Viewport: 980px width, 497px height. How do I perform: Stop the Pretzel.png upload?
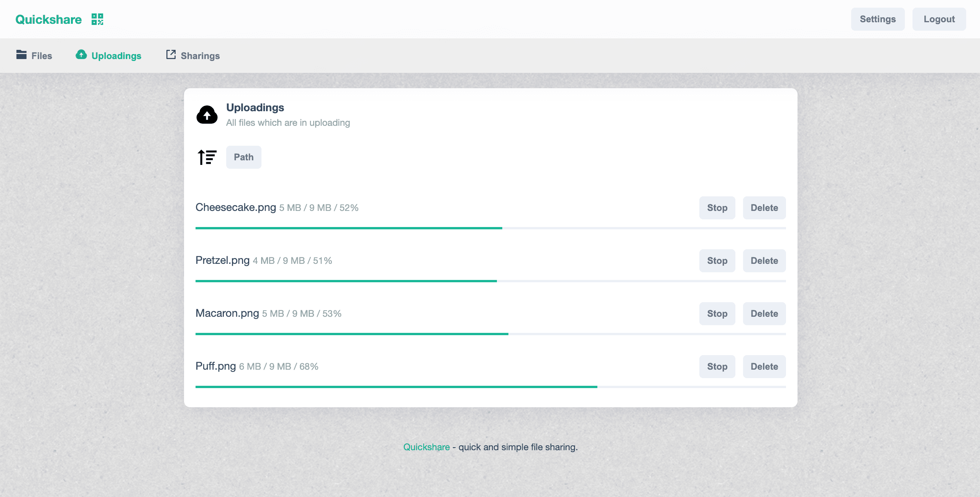[x=717, y=261]
